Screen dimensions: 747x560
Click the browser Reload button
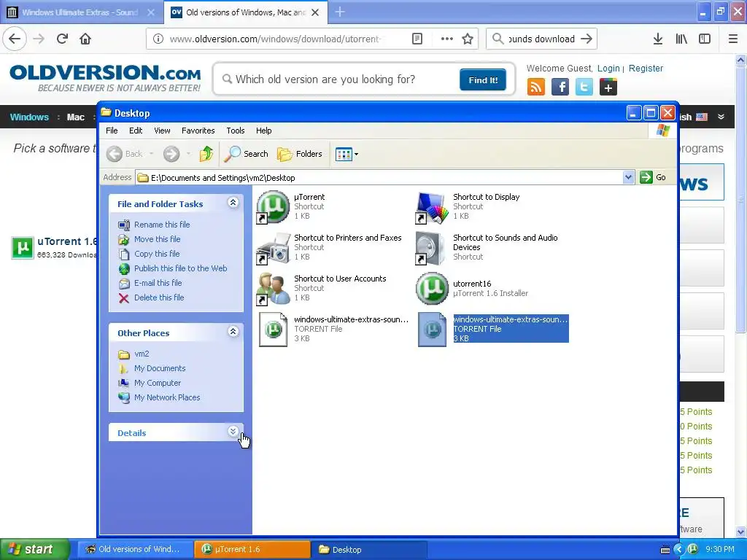pos(63,39)
